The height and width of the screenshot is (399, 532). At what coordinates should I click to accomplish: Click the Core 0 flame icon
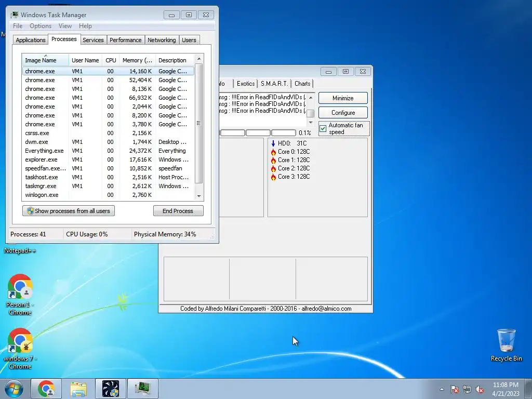point(273,152)
